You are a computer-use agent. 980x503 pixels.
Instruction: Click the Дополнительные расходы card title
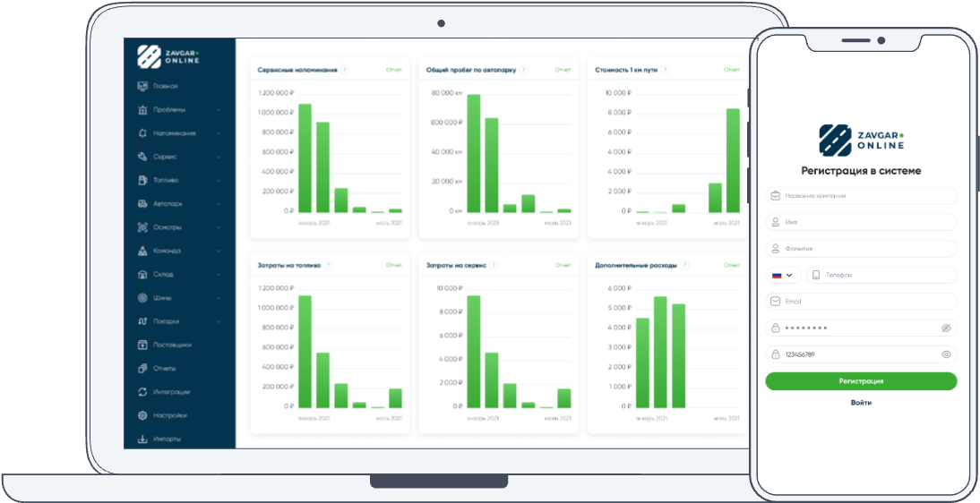coord(636,265)
